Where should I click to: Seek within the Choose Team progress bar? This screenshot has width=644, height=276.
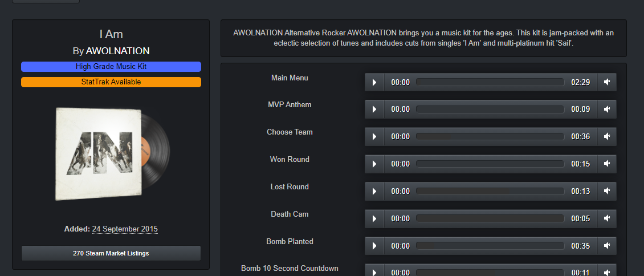click(490, 137)
